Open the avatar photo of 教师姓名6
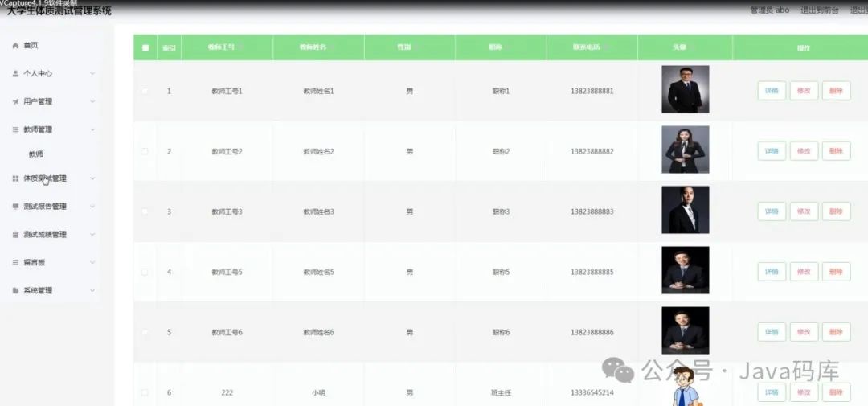The image size is (868, 406). coord(686,330)
